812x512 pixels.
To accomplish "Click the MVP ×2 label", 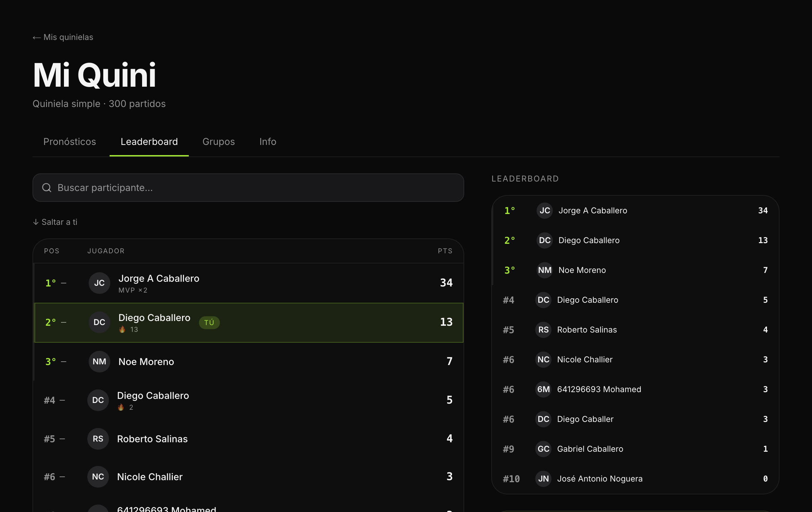I will pyautogui.click(x=133, y=290).
